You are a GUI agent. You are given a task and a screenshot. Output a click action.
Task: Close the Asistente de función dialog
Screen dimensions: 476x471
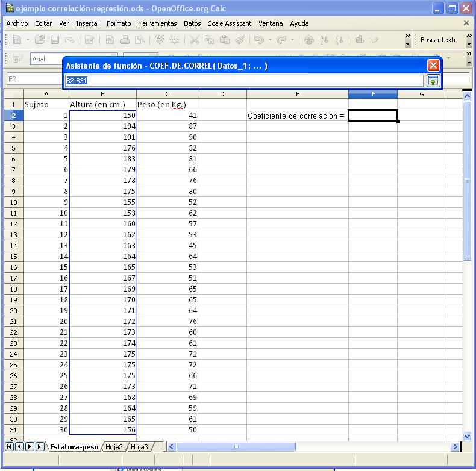[433, 66]
